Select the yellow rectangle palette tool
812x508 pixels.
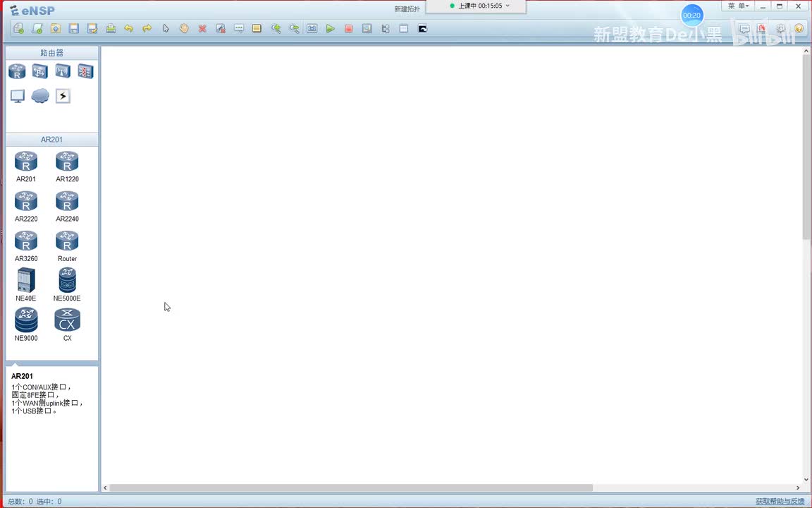pyautogui.click(x=257, y=28)
